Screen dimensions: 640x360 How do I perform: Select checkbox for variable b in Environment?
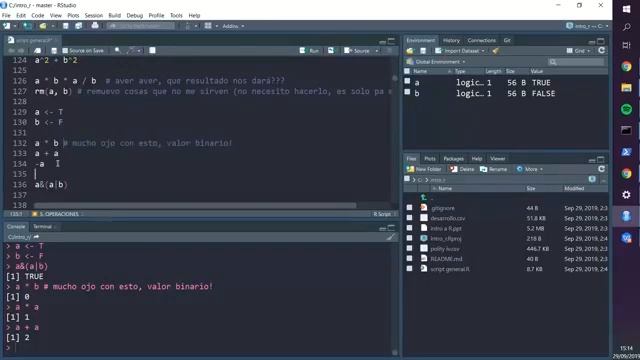click(407, 92)
